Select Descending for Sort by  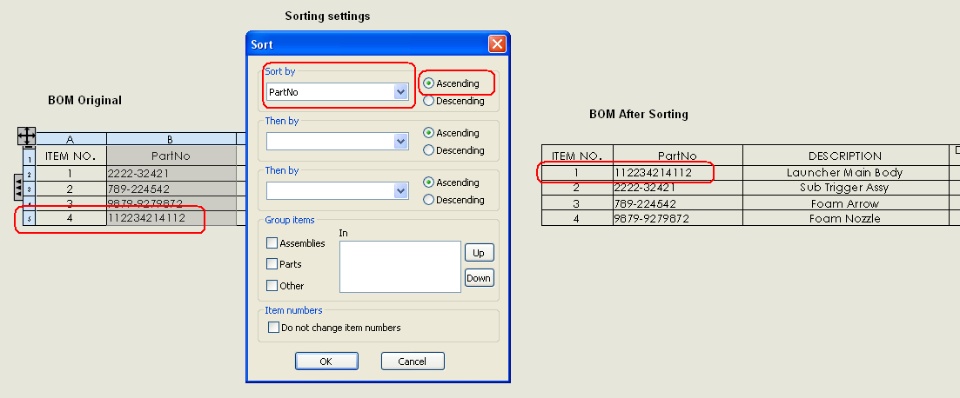[429, 101]
